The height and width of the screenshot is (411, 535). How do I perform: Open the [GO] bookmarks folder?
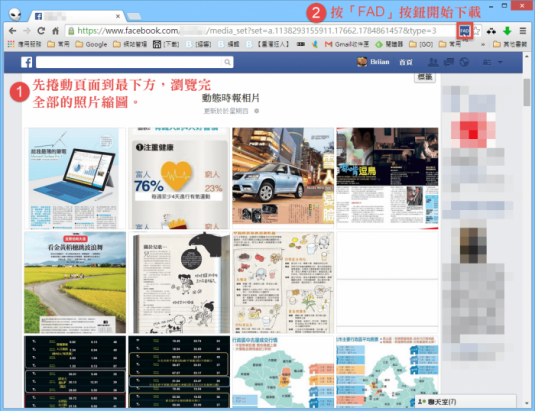(421, 44)
